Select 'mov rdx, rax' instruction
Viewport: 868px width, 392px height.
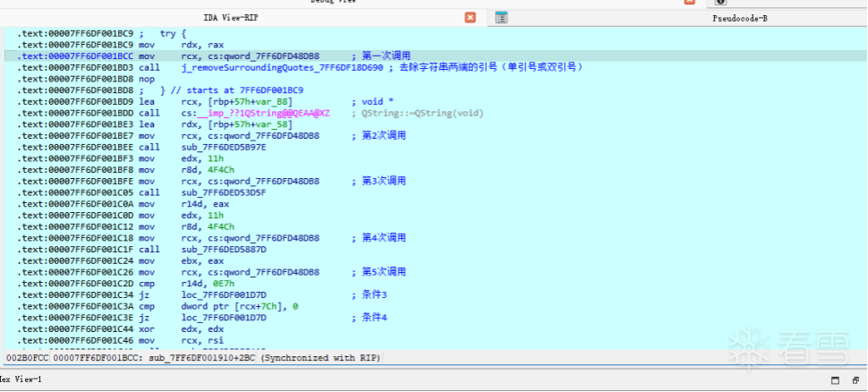point(181,45)
